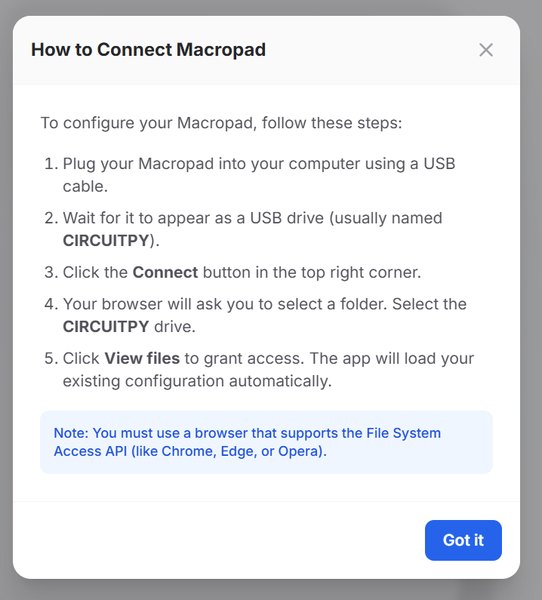Click the word cable in step 1
This screenshot has width=542, height=600.
pos(85,187)
